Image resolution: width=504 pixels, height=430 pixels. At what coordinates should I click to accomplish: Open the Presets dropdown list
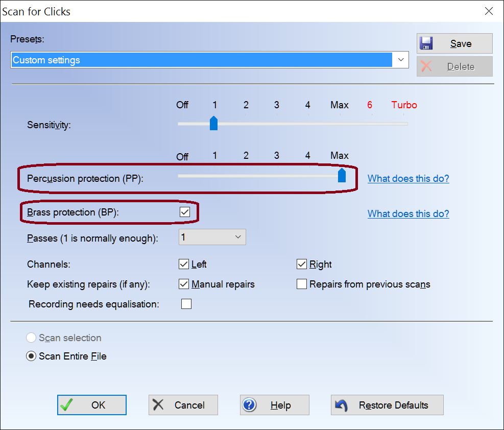coord(401,60)
